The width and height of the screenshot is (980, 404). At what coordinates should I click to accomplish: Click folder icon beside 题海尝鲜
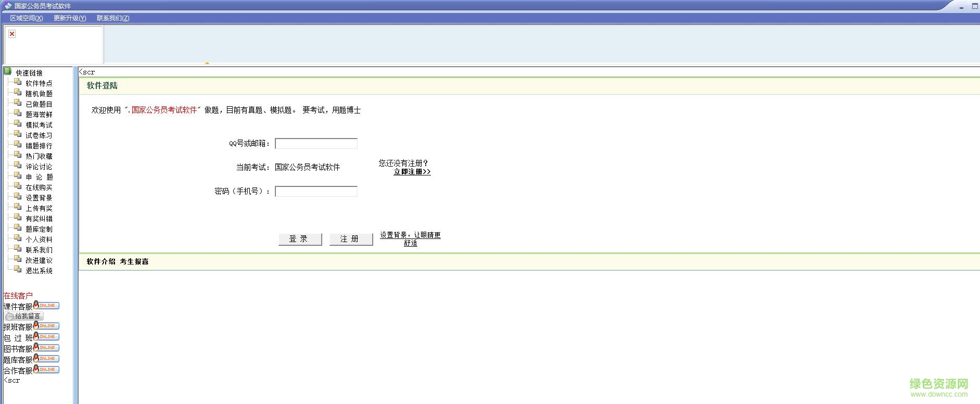(x=18, y=113)
